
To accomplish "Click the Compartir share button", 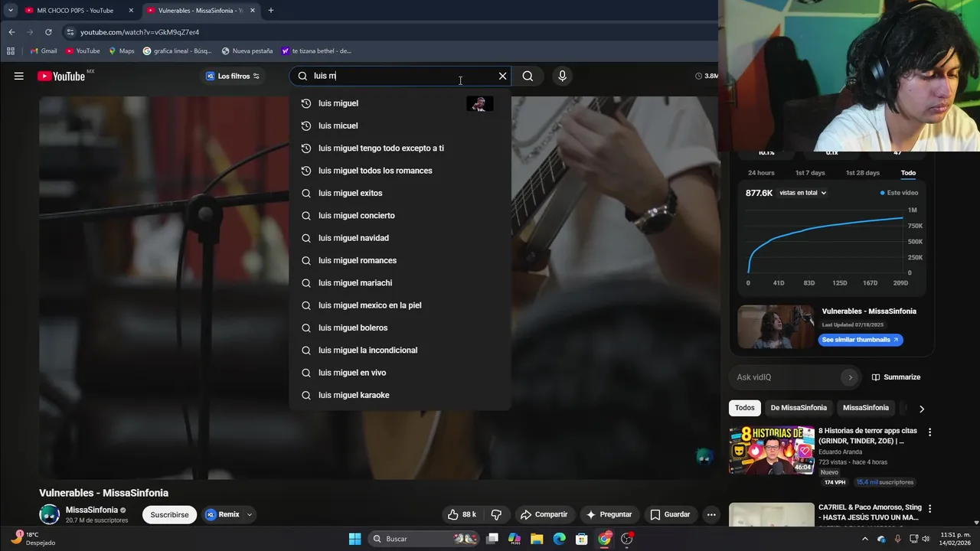I will tap(544, 515).
